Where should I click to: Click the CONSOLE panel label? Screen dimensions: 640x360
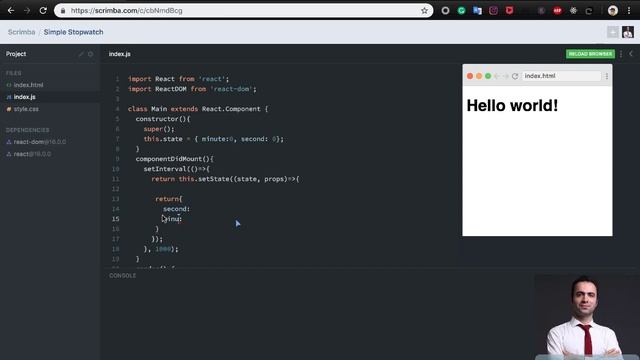click(122, 276)
